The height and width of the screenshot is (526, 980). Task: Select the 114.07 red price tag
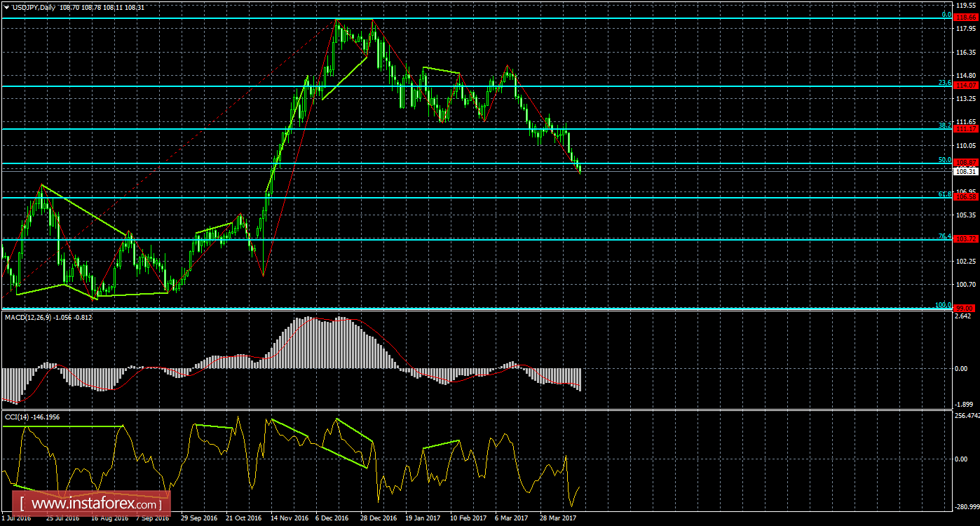pyautogui.click(x=966, y=85)
